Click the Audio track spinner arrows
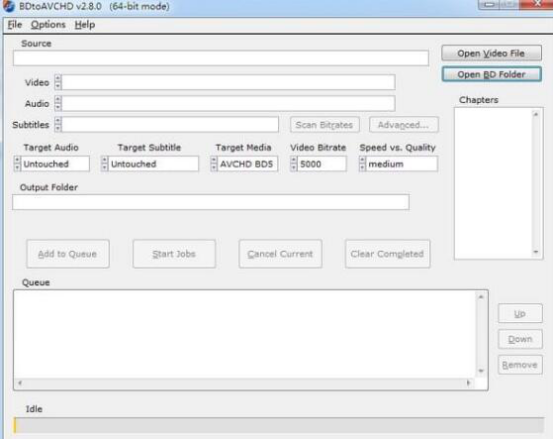This screenshot has height=439, width=554. (58, 103)
